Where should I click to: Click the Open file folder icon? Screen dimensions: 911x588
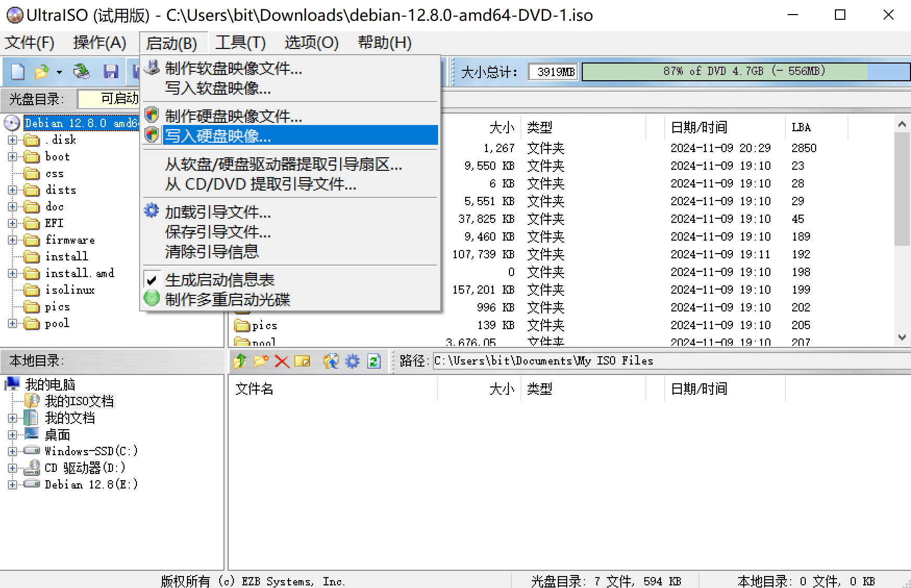pos(42,71)
